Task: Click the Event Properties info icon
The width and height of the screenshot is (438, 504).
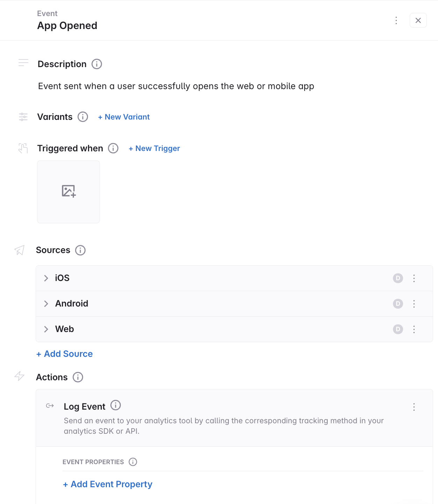Action: coord(133,462)
